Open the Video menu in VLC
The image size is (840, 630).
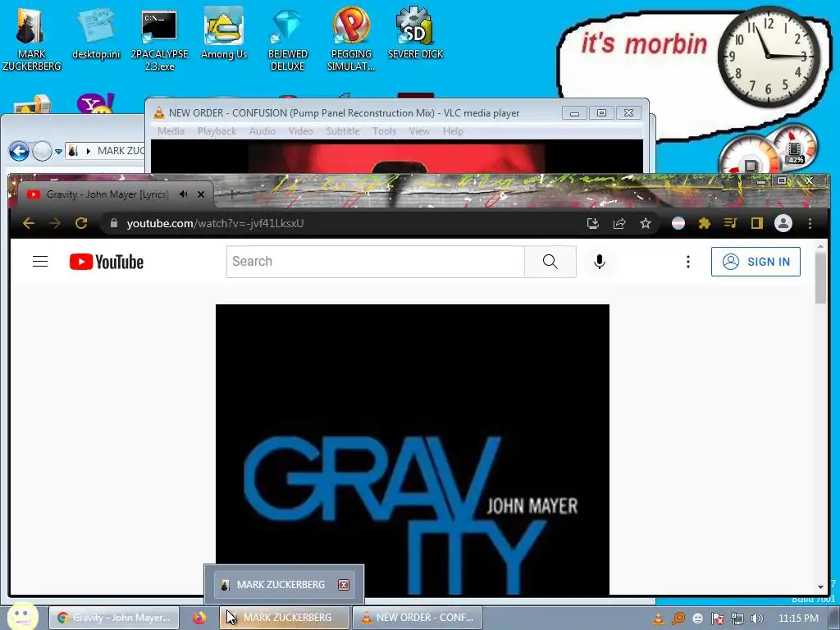click(300, 131)
